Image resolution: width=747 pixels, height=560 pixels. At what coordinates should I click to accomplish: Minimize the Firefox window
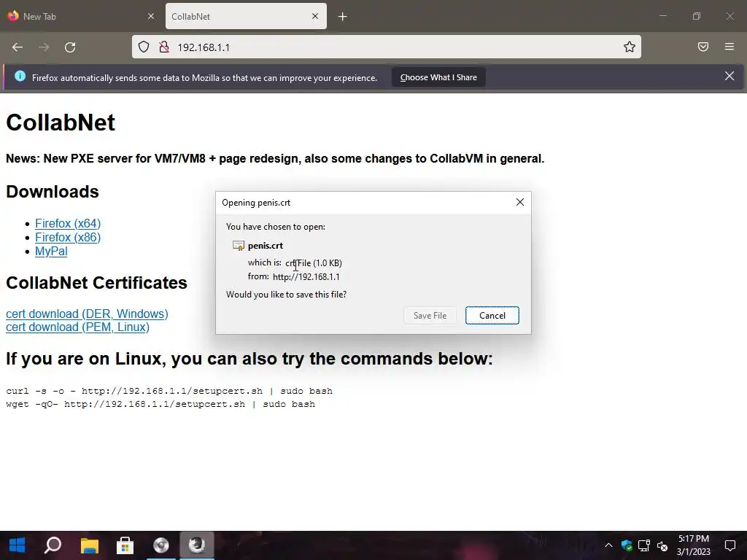(x=662, y=16)
